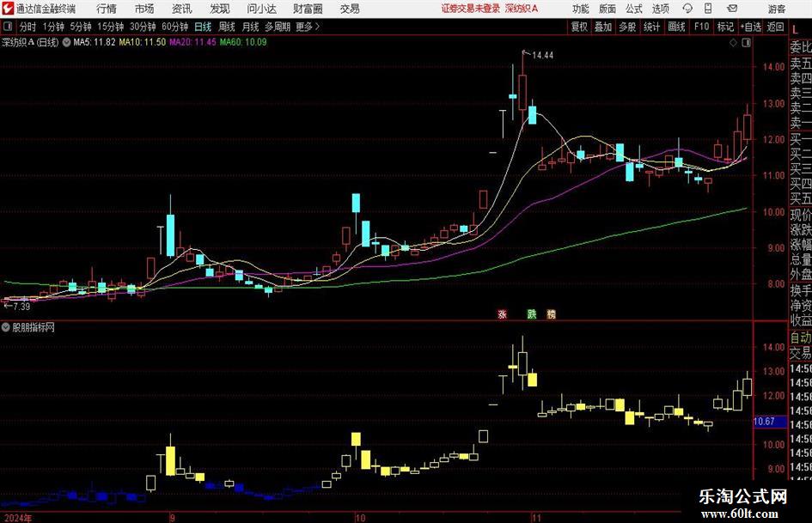Click the 返回 back button
Image resolution: width=812 pixels, height=523 pixels.
[775, 27]
